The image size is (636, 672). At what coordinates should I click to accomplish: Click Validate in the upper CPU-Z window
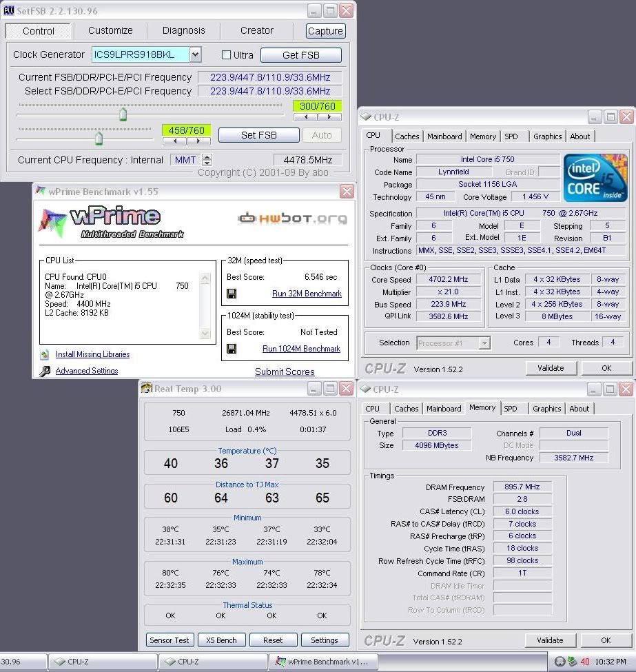[551, 368]
